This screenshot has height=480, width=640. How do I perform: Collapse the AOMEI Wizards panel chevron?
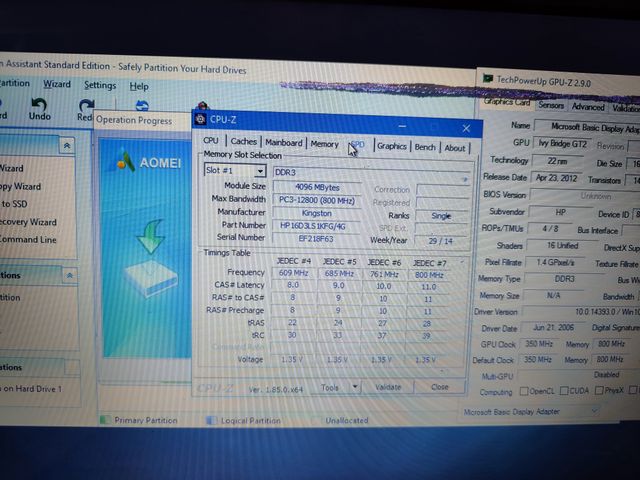point(67,145)
